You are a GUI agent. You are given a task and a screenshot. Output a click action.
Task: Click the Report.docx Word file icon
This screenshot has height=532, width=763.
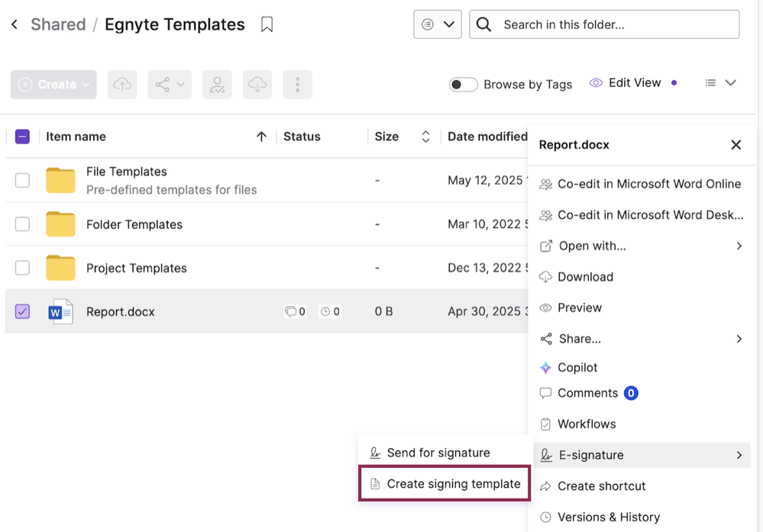60,311
